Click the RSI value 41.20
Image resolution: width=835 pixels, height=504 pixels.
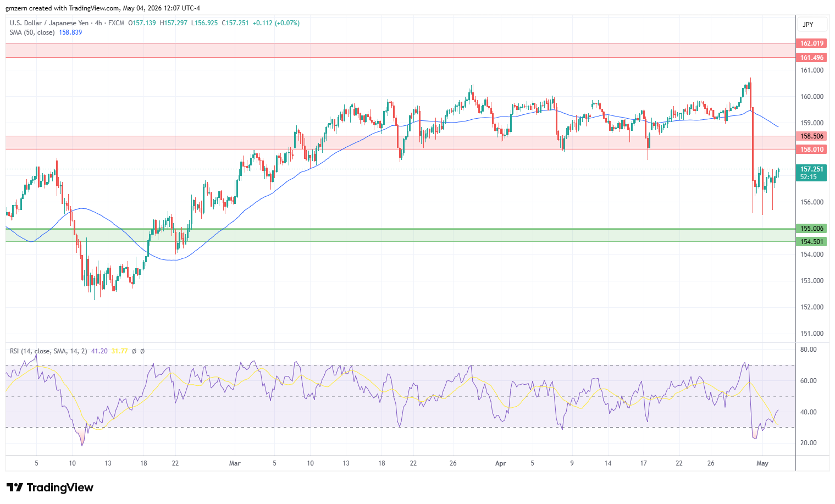click(x=99, y=351)
